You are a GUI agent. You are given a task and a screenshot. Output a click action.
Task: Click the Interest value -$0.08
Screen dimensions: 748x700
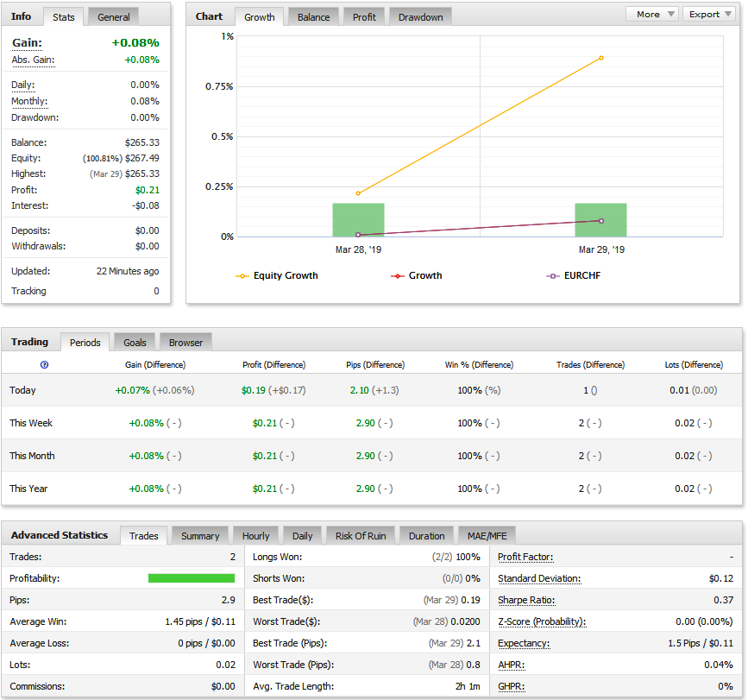click(x=146, y=205)
